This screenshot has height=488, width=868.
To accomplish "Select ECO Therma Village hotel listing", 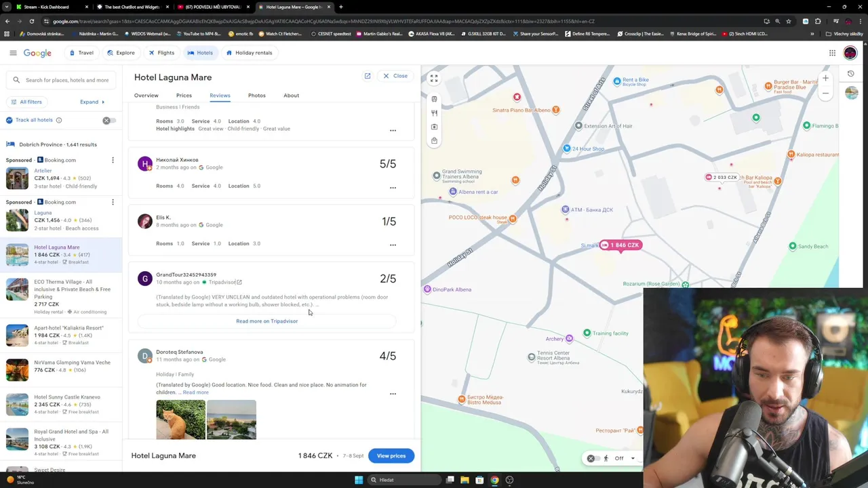I will [x=61, y=296].
